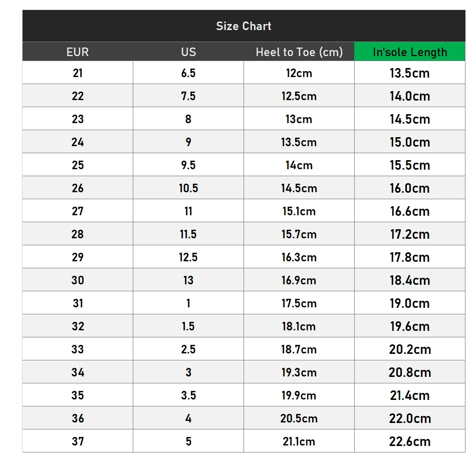The image size is (476, 462).
Task: Click the green In'sole Length header
Action: [410, 52]
